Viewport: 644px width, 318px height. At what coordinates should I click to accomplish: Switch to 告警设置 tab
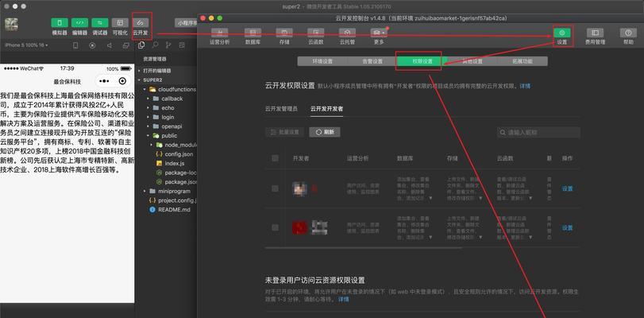(372, 61)
